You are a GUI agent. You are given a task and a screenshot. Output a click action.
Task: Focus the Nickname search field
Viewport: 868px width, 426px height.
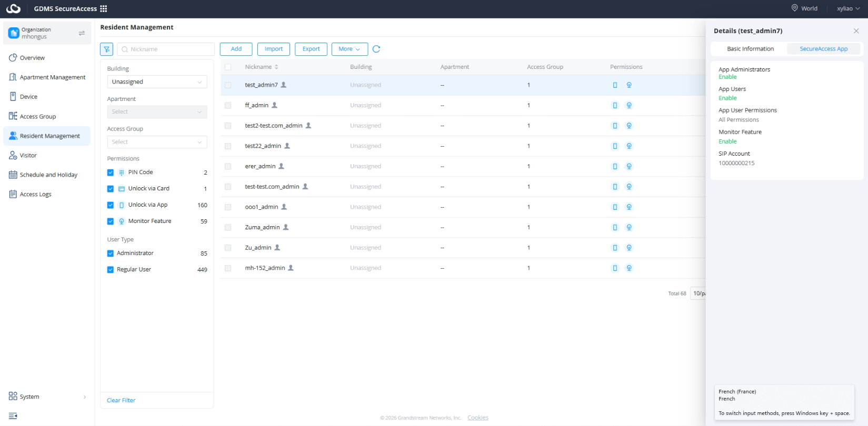(x=166, y=49)
